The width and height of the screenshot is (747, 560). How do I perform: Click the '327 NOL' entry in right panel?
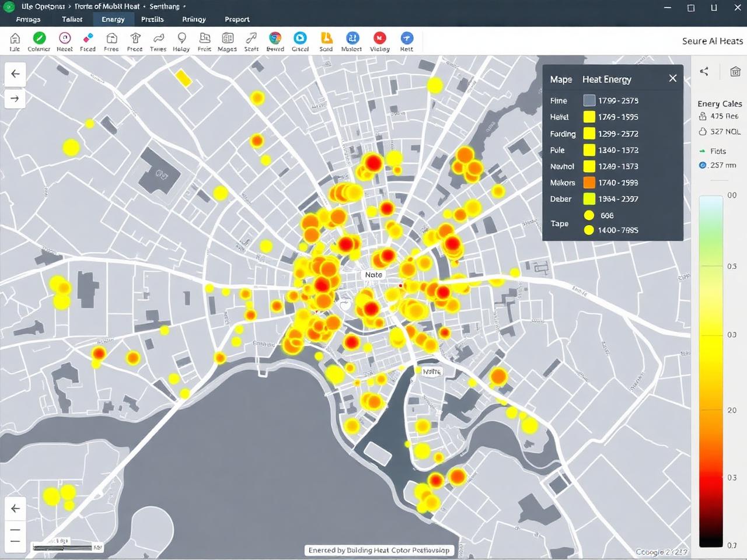pos(720,132)
